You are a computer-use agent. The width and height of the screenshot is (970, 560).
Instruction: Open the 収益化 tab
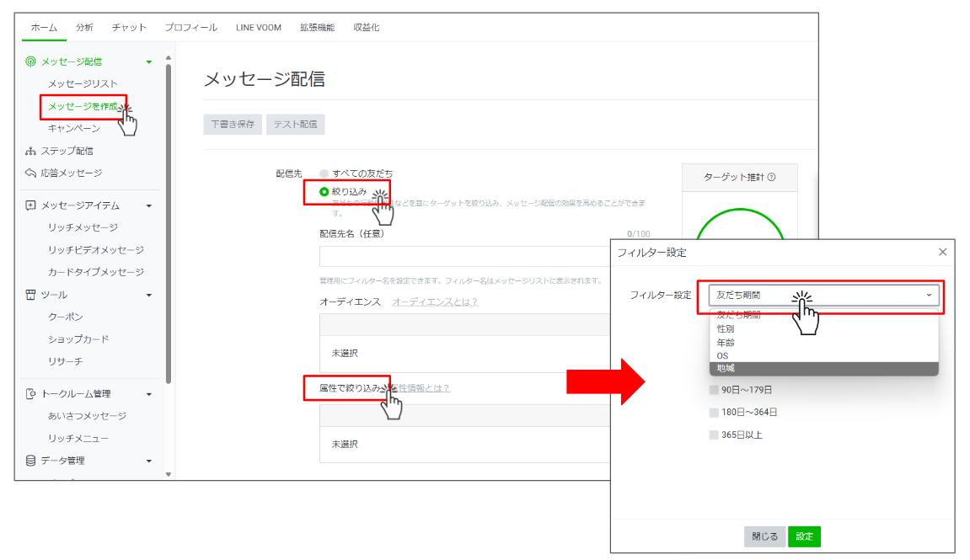[x=366, y=27]
